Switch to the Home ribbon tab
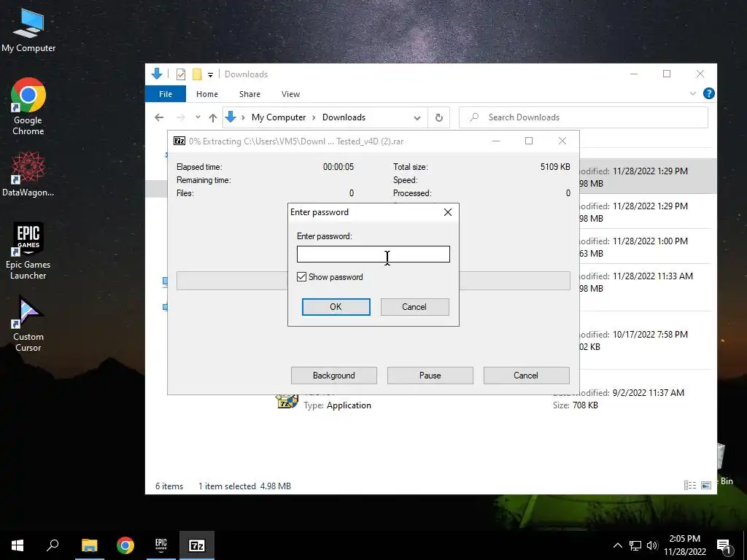Image resolution: width=747 pixels, height=560 pixels. pos(206,94)
